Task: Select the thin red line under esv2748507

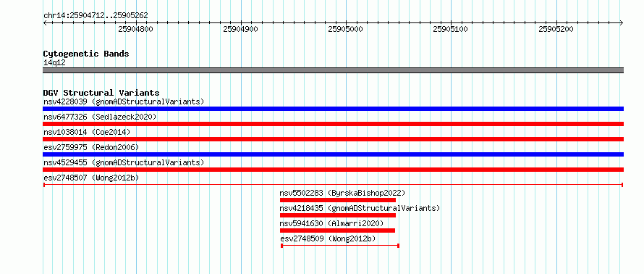Action: [333, 185]
